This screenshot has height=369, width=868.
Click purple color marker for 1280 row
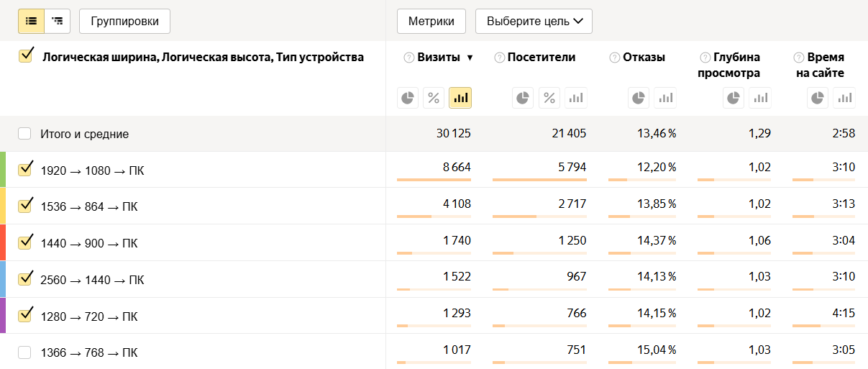point(3,316)
